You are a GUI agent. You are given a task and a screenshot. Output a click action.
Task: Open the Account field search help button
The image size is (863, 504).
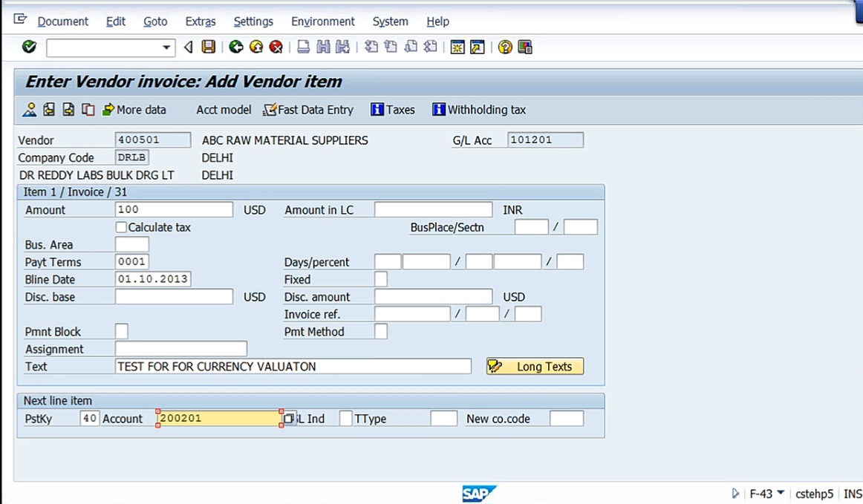click(x=288, y=419)
